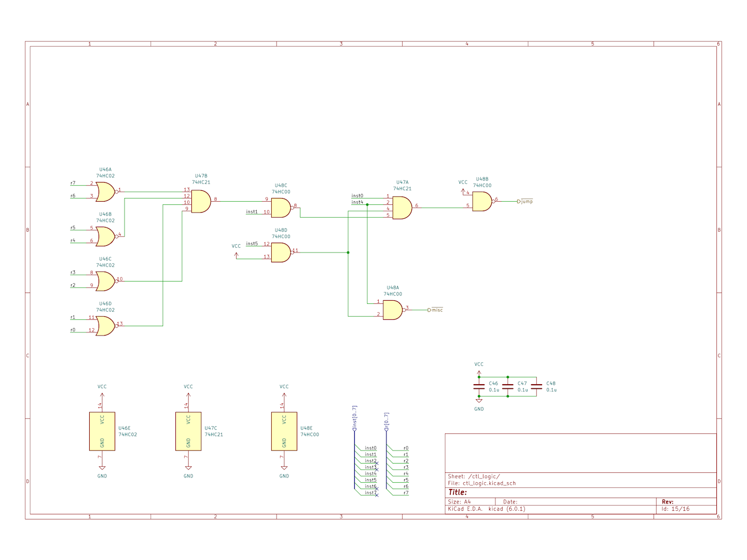Click the Title field in title block
This screenshot has height=560, width=747.
pos(458,493)
